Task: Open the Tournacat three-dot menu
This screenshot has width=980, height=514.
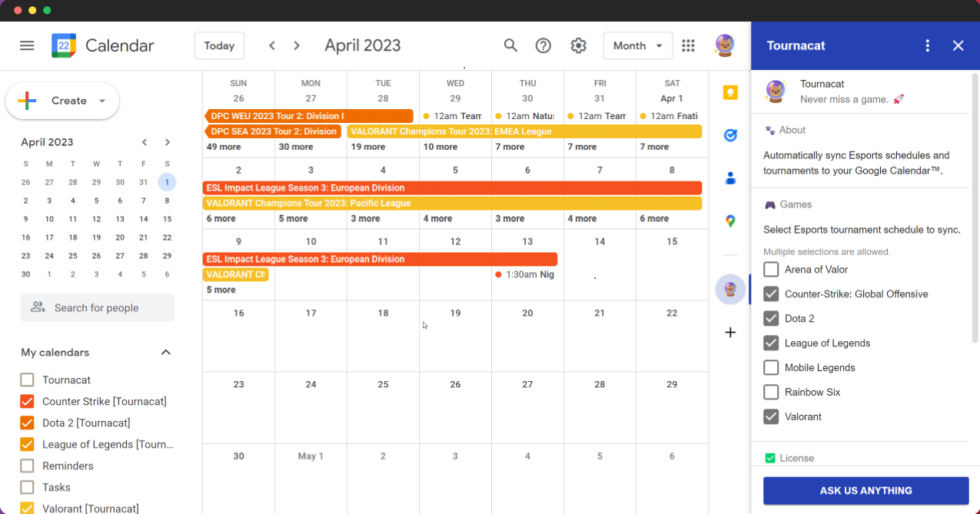Action: (927, 45)
